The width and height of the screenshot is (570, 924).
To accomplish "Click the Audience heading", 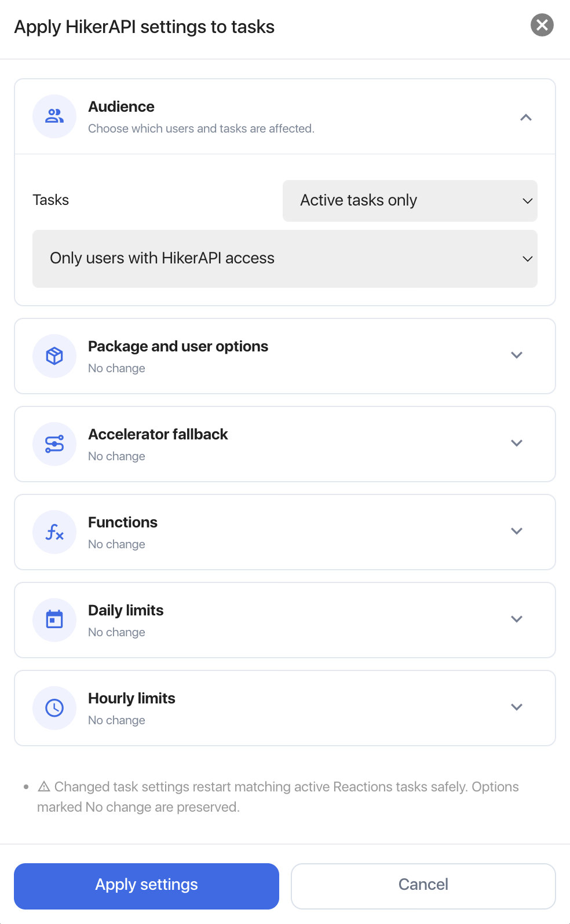I will [x=121, y=107].
